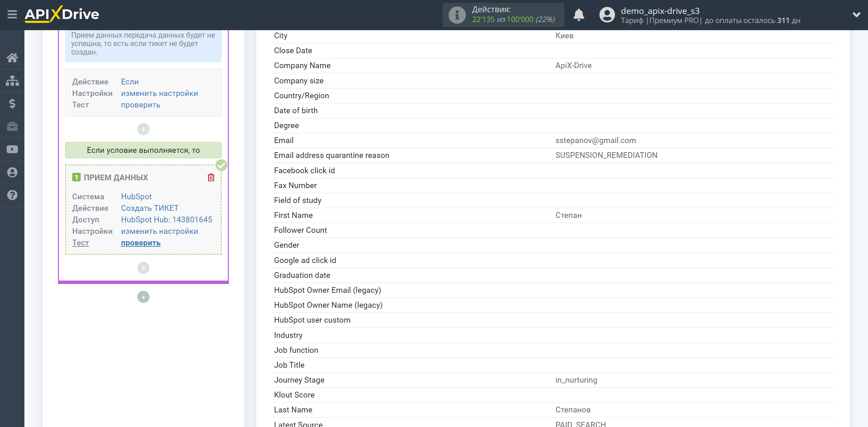Click the Facebook click id label

pos(304,170)
